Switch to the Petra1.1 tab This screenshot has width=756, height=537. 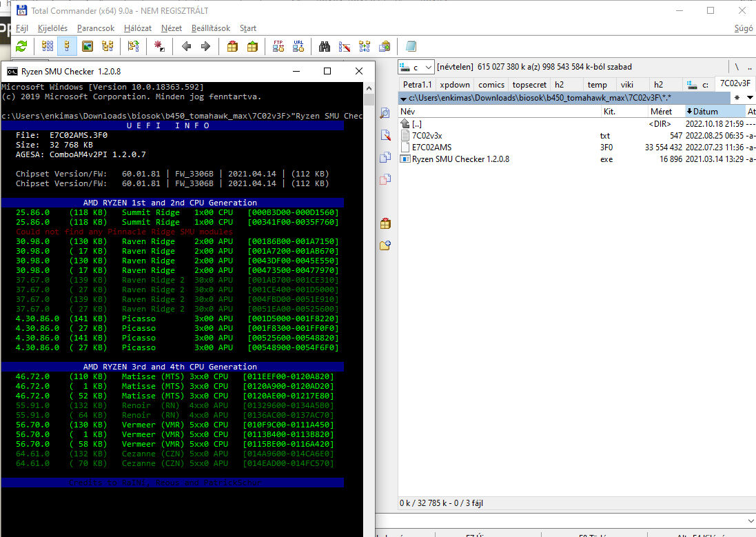coord(418,84)
